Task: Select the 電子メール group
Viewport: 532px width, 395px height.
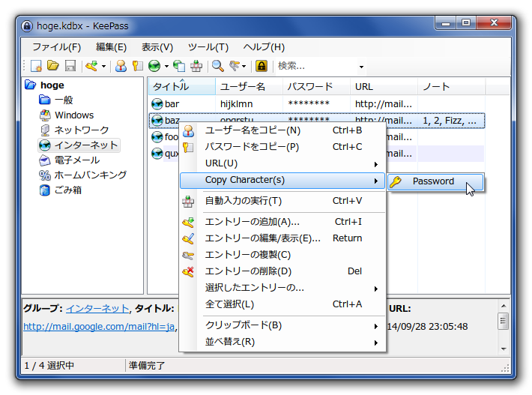Action: [x=69, y=160]
